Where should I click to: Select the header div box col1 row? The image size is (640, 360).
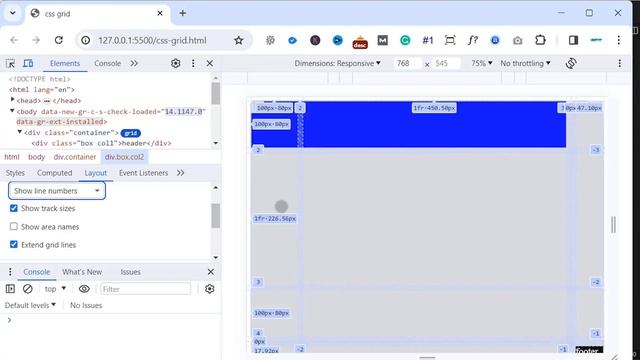click(101, 143)
